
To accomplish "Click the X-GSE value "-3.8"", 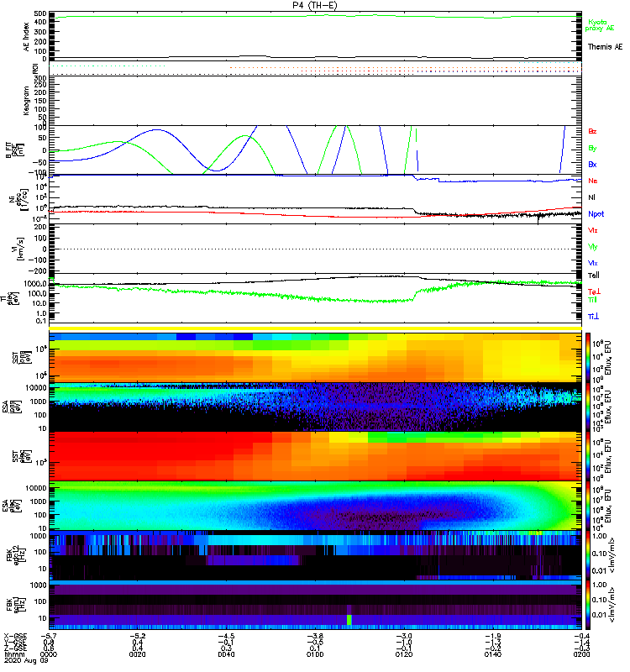I will click(315, 636).
